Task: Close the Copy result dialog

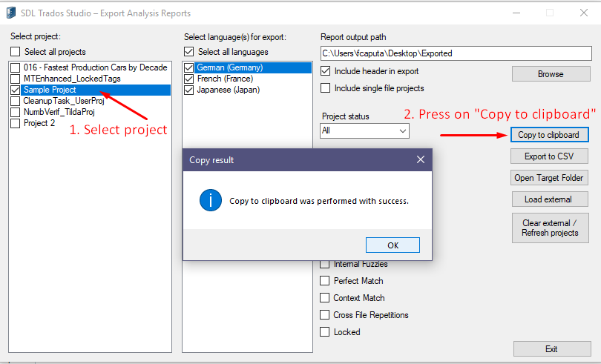Action: 421,159
